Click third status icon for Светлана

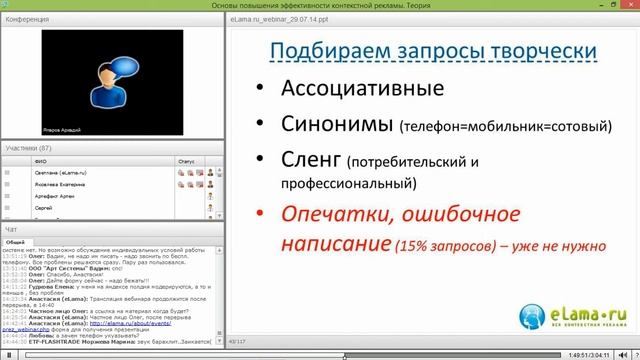200,173
